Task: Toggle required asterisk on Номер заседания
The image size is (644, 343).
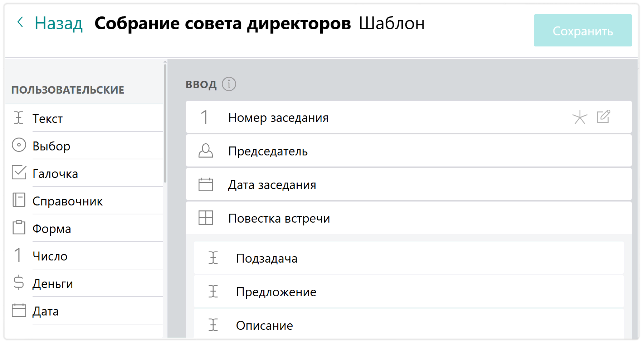Action: click(x=580, y=117)
